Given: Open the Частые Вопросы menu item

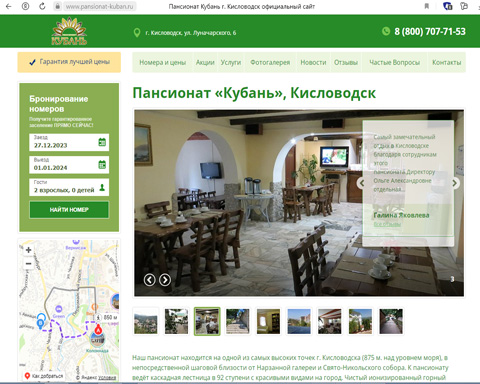Looking at the screenshot, I should pyautogui.click(x=394, y=62).
